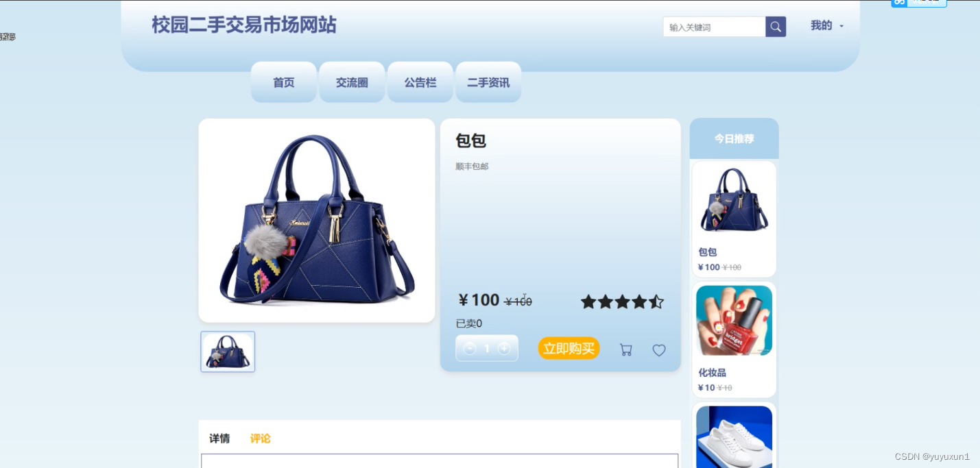Open recommended white sneakers product card
The image size is (980, 468).
coord(734,436)
